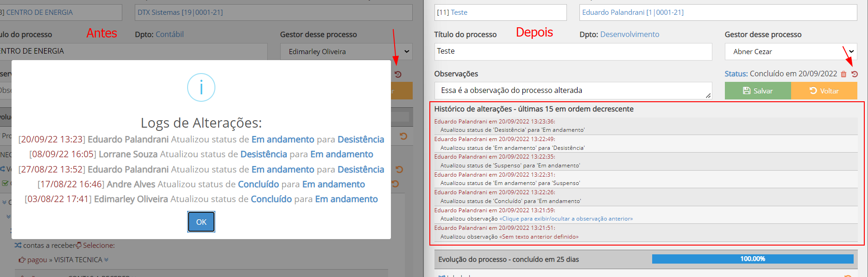Click the orange Voltar button

pyautogui.click(x=824, y=91)
